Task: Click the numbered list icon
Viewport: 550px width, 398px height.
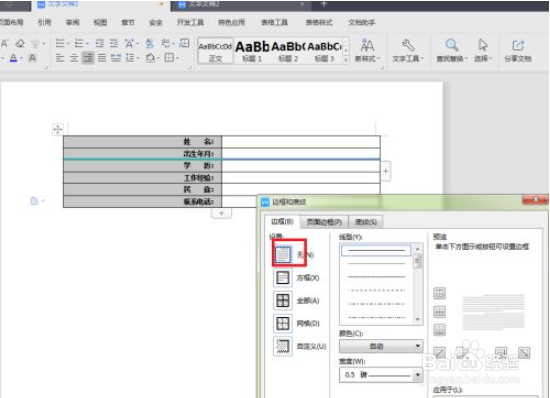Action: tap(79, 43)
